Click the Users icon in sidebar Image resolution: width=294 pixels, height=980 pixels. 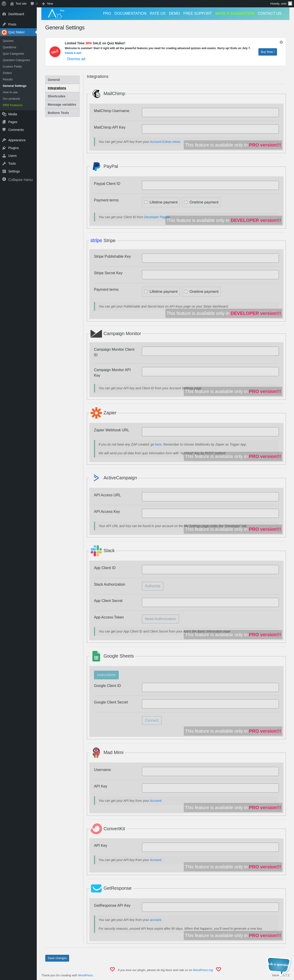click(4, 155)
